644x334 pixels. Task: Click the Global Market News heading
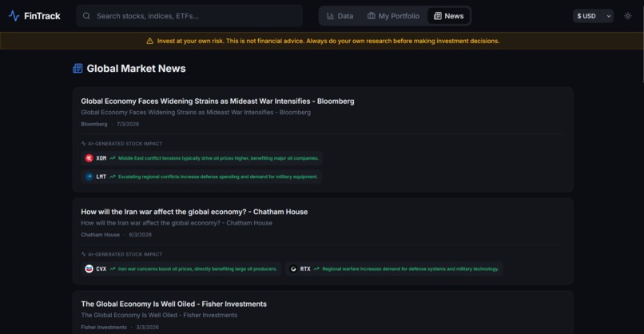[136, 69]
